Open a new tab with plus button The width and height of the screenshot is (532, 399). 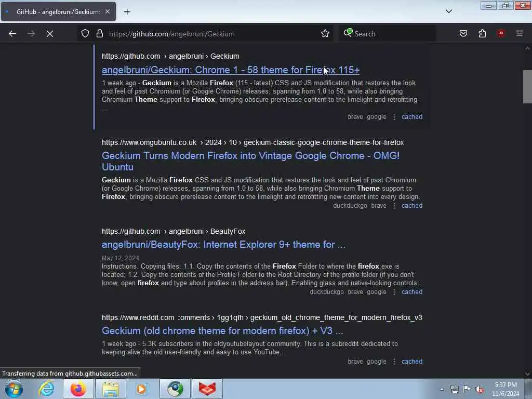(127, 12)
